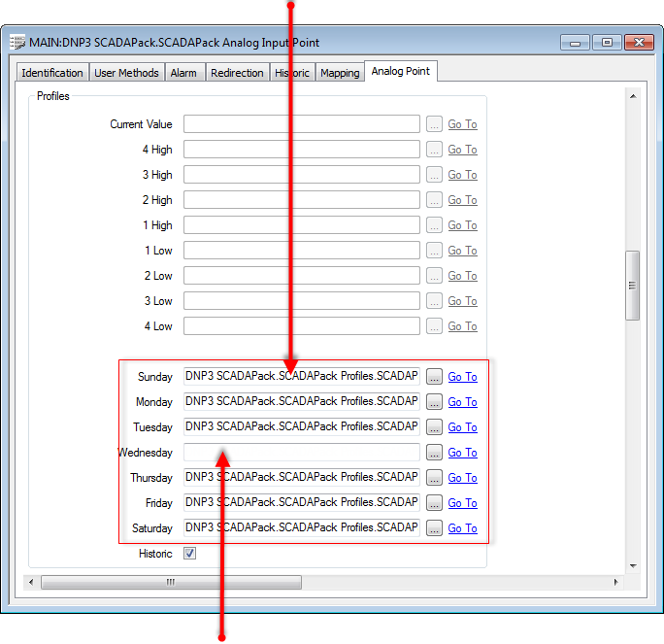Screen dimensions: 664x644
Task: Click browse button beside Thursday field
Action: 434,478
